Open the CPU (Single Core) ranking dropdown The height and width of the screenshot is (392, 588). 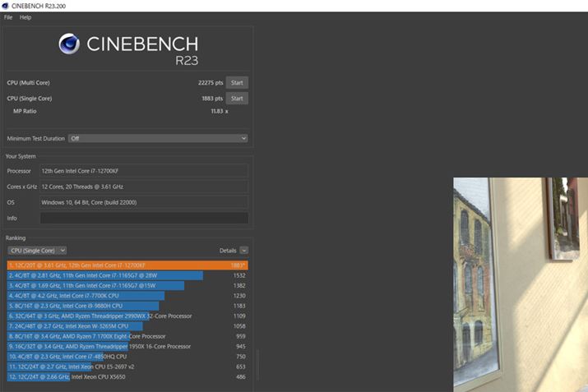[x=37, y=251]
